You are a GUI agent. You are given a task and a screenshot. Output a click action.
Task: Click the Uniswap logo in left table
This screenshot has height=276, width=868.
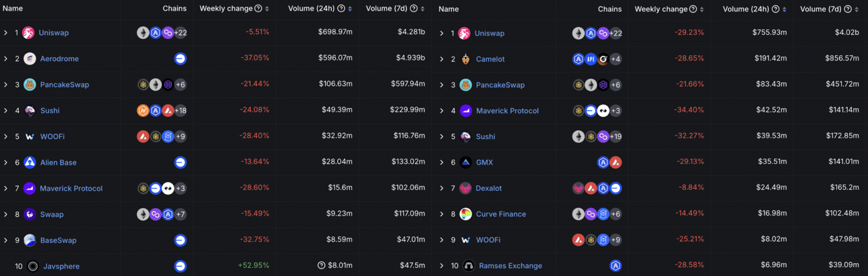click(x=28, y=33)
